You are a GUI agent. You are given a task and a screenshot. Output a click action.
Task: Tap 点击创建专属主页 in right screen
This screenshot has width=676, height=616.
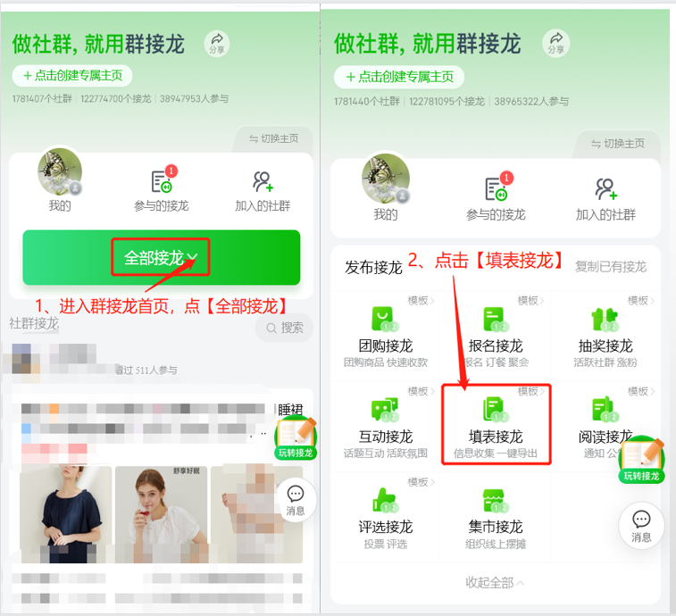399,77
